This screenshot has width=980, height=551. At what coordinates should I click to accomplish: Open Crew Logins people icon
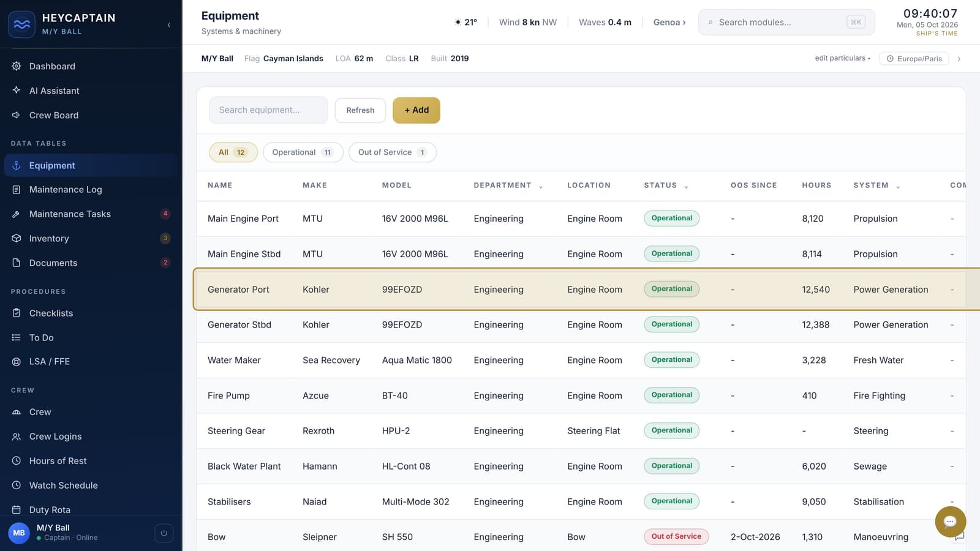pyautogui.click(x=17, y=437)
